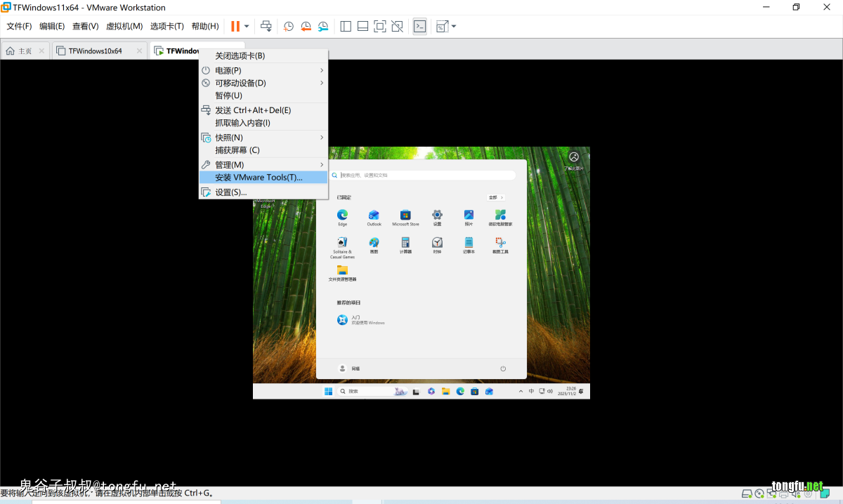Click the 全部 button in Start menu

coord(496,198)
